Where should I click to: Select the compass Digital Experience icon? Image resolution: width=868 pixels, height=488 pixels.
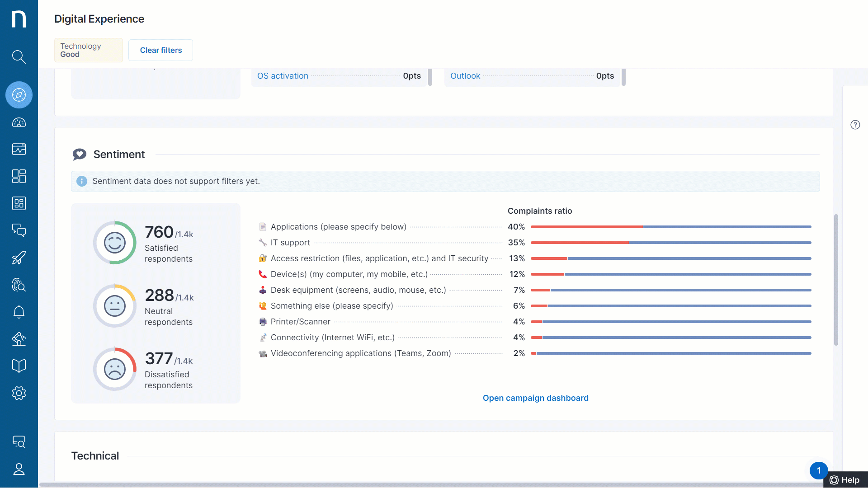pos(19,95)
